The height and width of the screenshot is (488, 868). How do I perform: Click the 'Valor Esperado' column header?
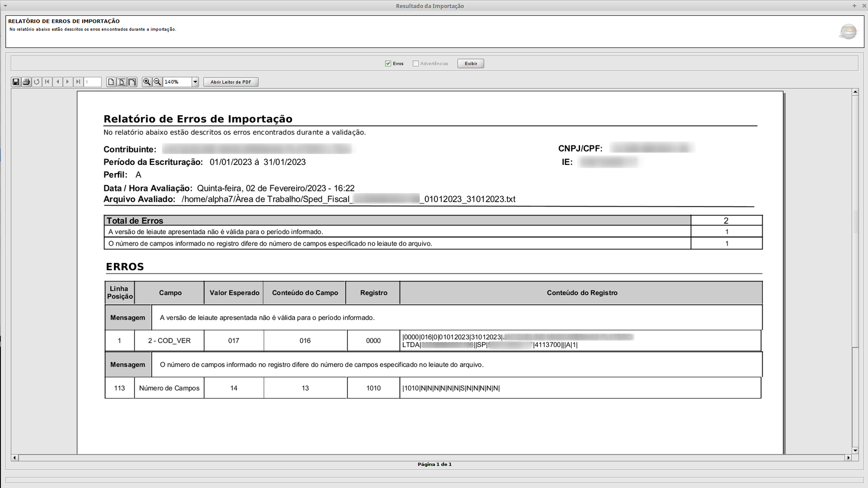(234, 293)
